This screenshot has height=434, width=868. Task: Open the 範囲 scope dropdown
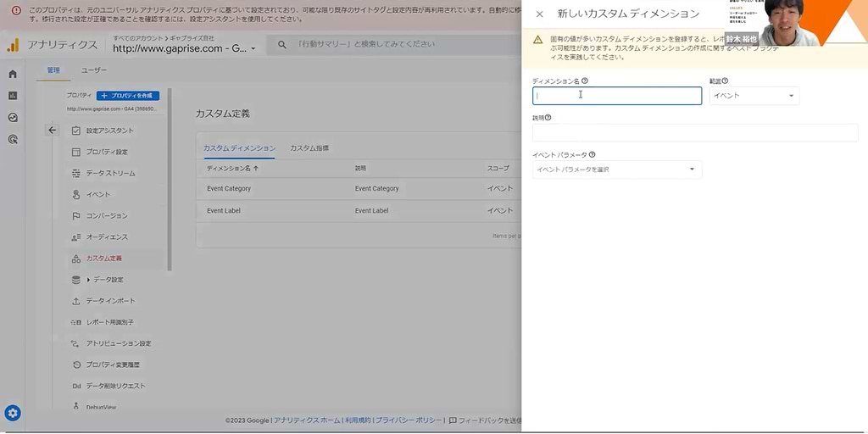754,96
